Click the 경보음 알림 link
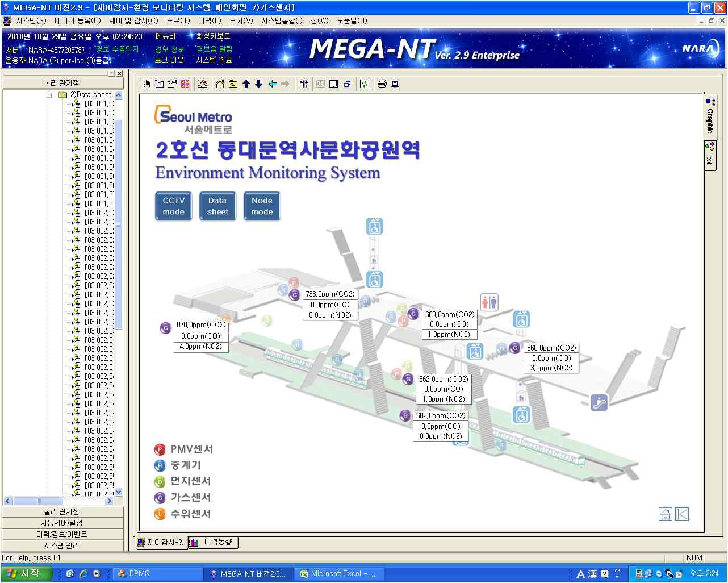Screen dimensions: 728x583 [214, 49]
